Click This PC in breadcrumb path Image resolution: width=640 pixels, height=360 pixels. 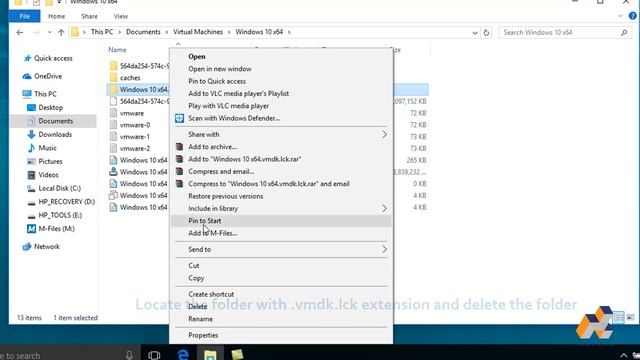102,32
